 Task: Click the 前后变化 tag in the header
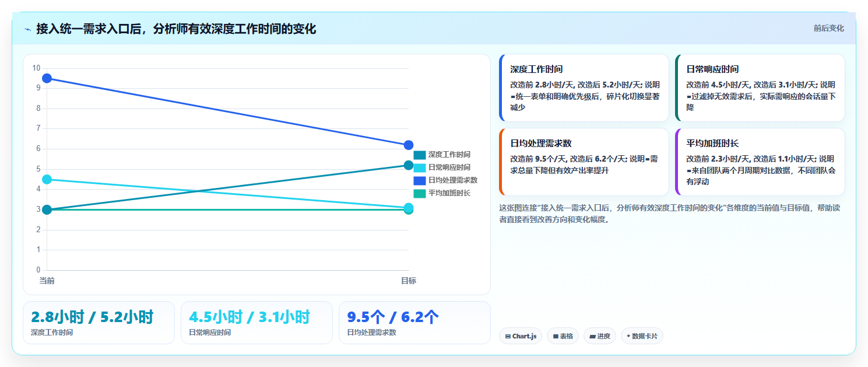(828, 28)
